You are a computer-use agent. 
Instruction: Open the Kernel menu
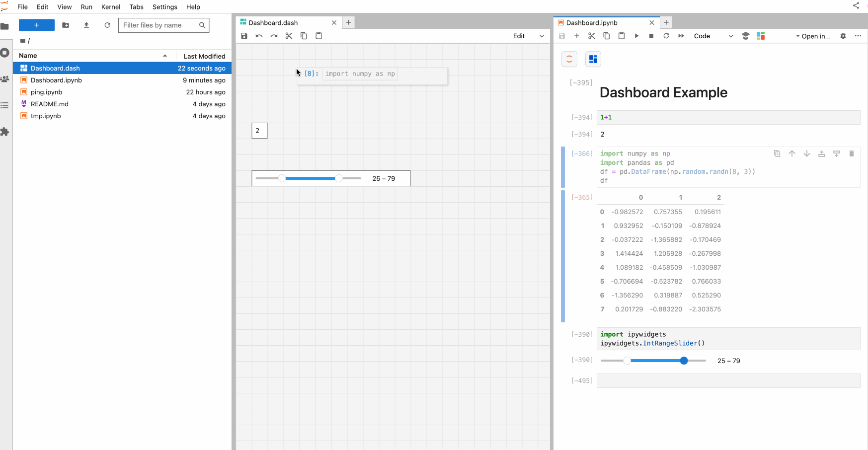point(111,6)
